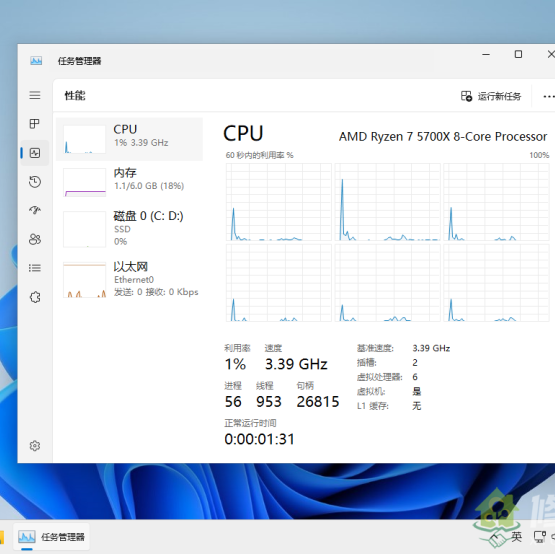The width and height of the screenshot is (555, 554).
Task: Click network tray icon in taskbar
Action: [x=540, y=537]
